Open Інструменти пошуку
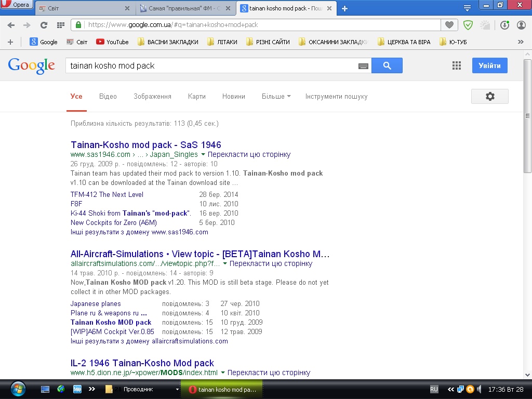 (x=336, y=96)
